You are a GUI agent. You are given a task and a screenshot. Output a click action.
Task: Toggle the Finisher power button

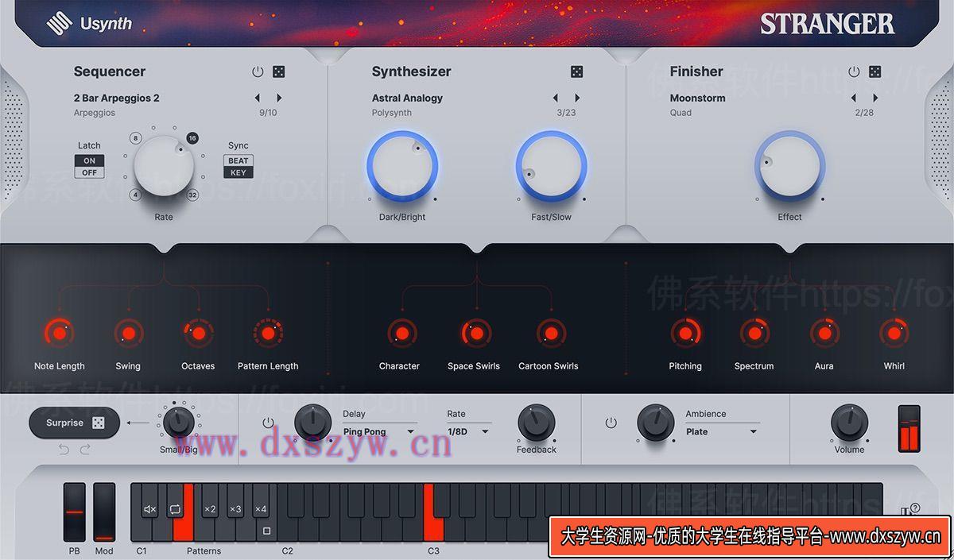pos(854,71)
